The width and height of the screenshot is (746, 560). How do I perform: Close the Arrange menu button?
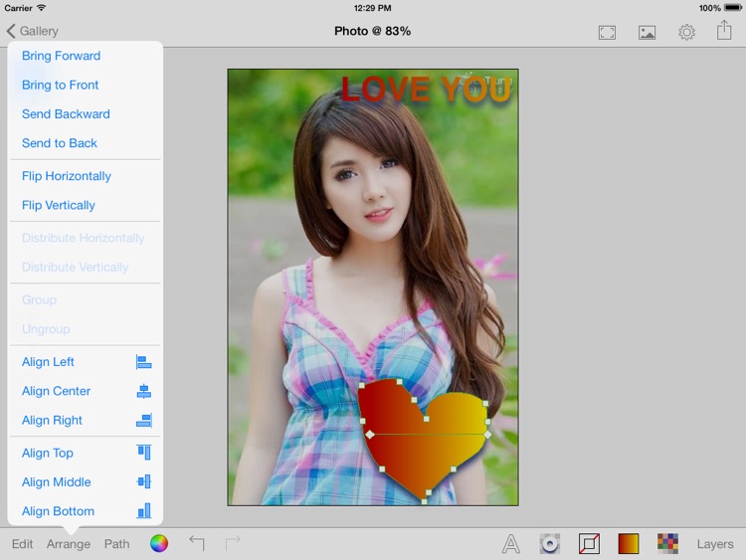click(69, 544)
